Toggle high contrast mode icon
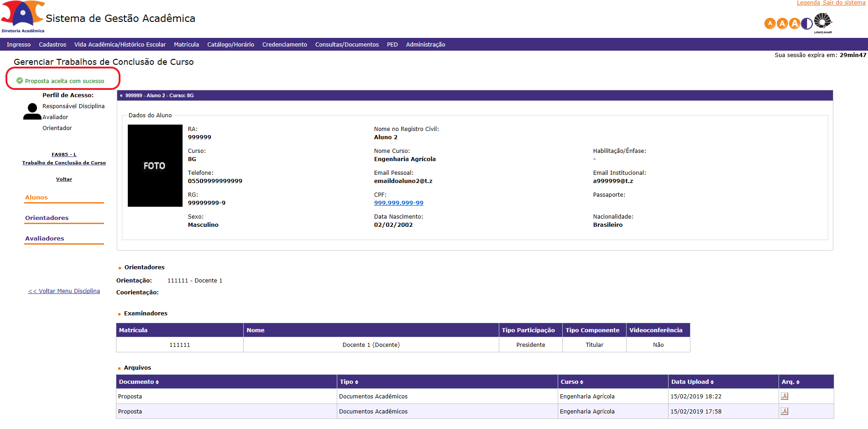868x429 pixels. pyautogui.click(x=807, y=23)
